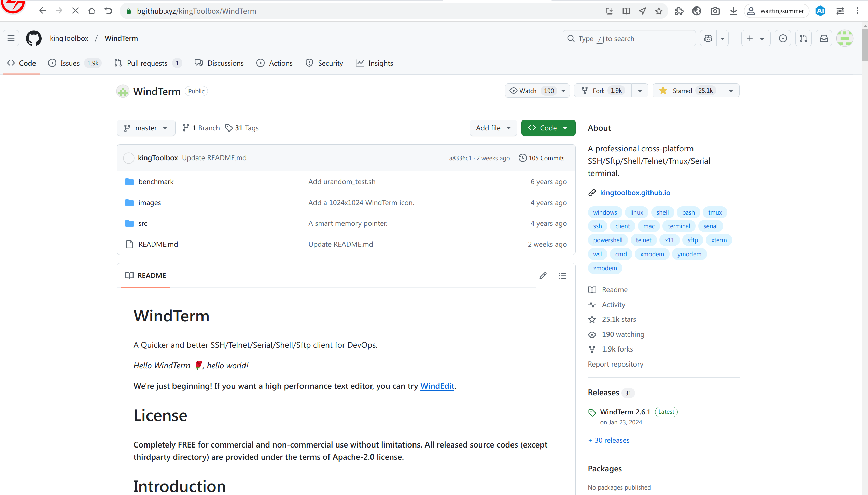Expand the star lists dropdown arrow
This screenshot has height=495, width=868.
731,91
